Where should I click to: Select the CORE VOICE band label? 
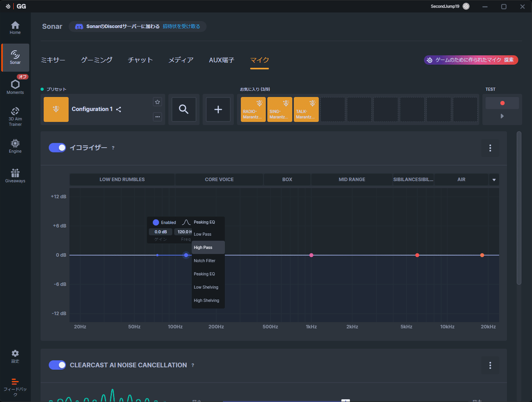[219, 180]
